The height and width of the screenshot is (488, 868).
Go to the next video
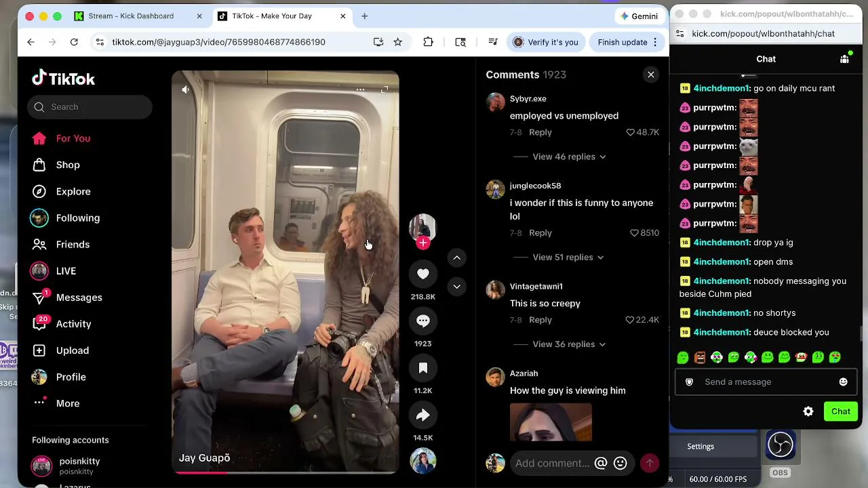(x=457, y=287)
